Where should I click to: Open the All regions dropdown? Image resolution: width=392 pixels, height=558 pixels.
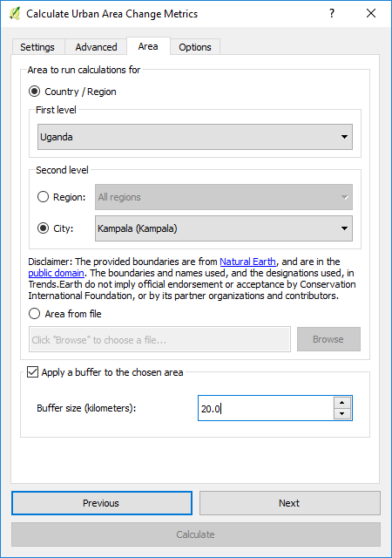(224, 197)
